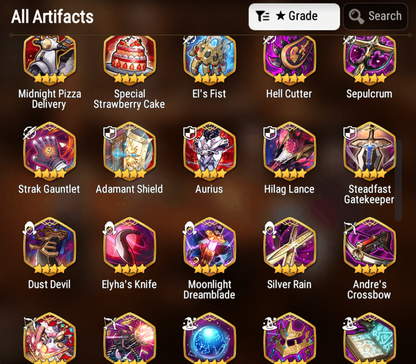Click the vertical scrollbar on the right
The image size is (416, 364).
click(398, 180)
